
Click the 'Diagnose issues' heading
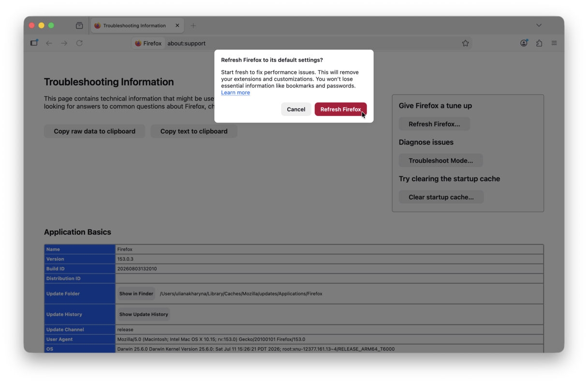(426, 142)
